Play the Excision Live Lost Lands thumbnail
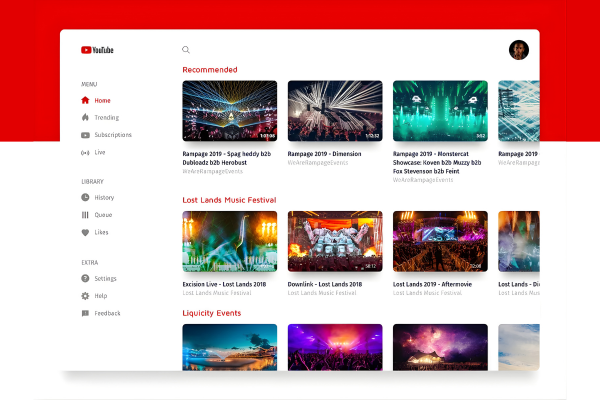 [x=230, y=241]
